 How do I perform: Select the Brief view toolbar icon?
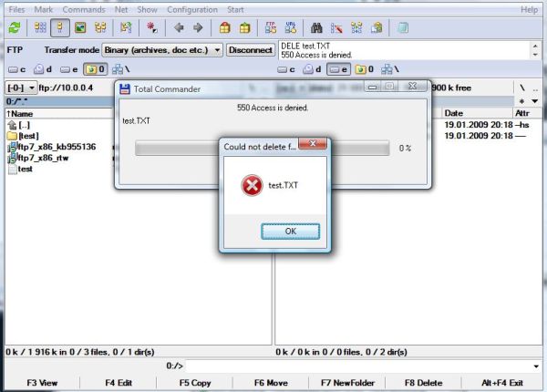(40, 27)
